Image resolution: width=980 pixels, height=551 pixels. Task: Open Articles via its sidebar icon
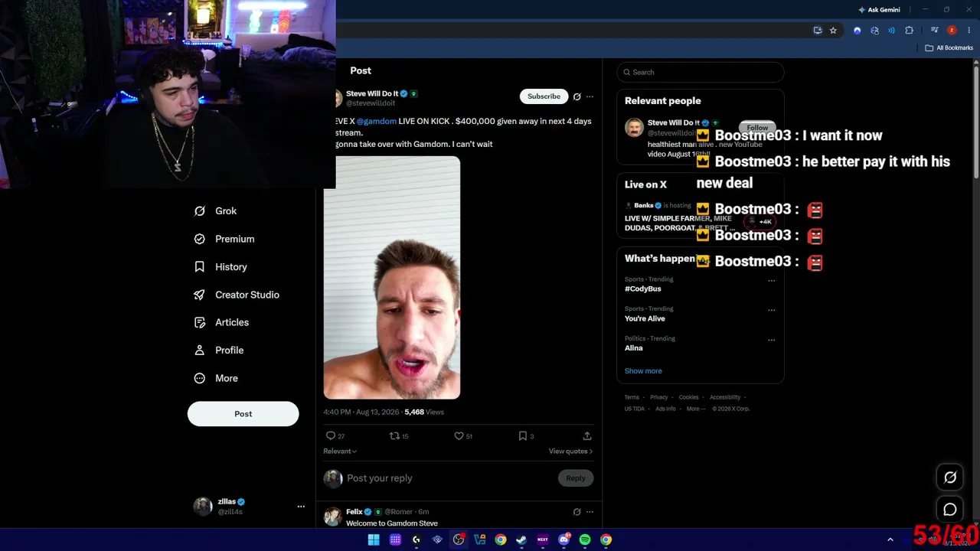pyautogui.click(x=199, y=322)
